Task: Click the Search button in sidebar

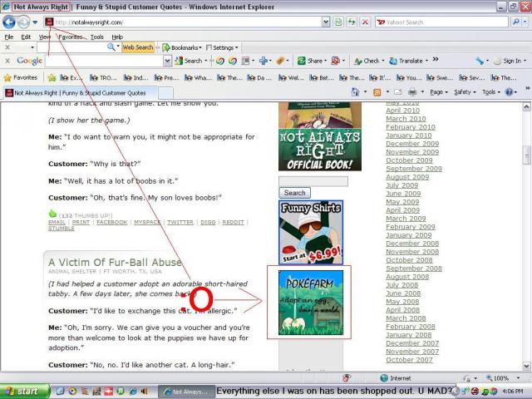Action: (x=295, y=192)
